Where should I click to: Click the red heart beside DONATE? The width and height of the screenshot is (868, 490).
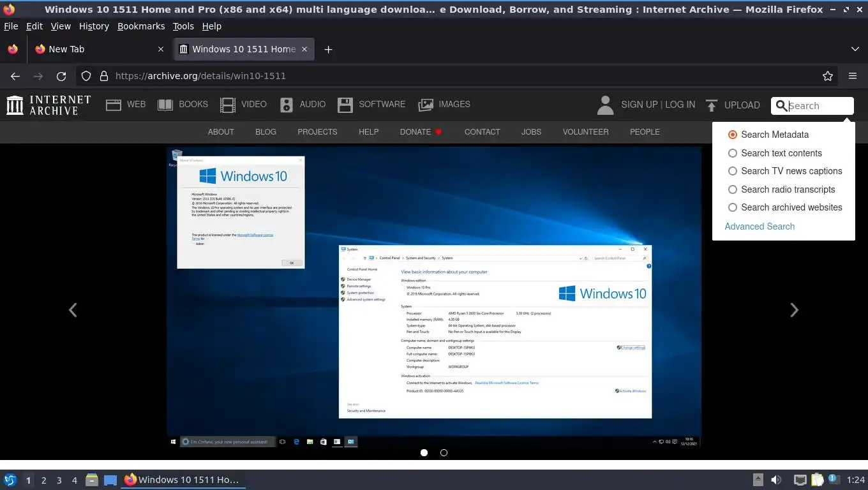(438, 132)
